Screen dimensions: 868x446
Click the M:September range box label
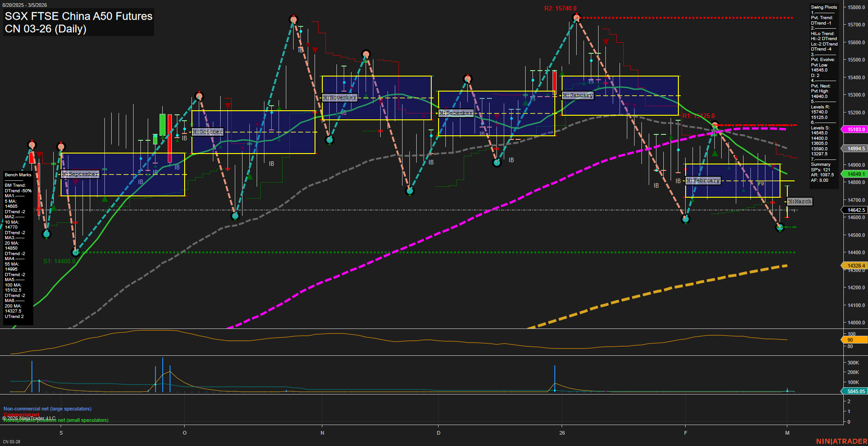tap(80, 174)
